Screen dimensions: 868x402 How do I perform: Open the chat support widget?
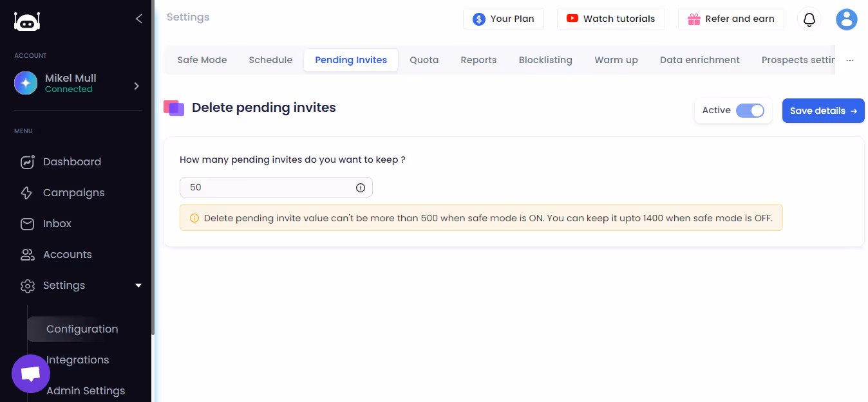click(x=30, y=373)
